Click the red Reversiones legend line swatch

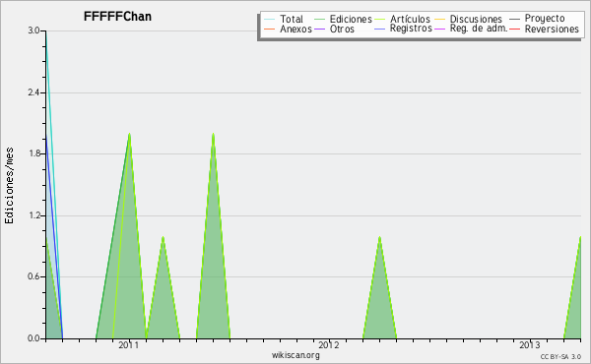click(x=514, y=29)
